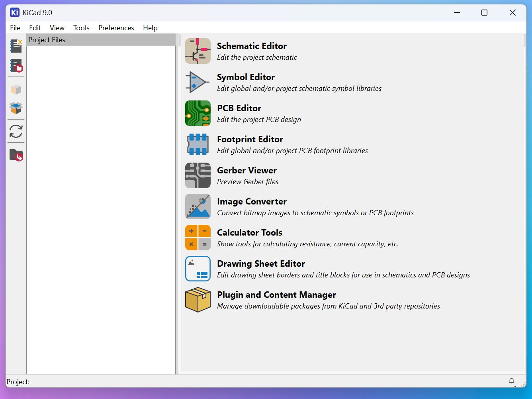The width and height of the screenshot is (532, 399).
Task: Click the Calculator Tools title text
Action: (250, 232)
